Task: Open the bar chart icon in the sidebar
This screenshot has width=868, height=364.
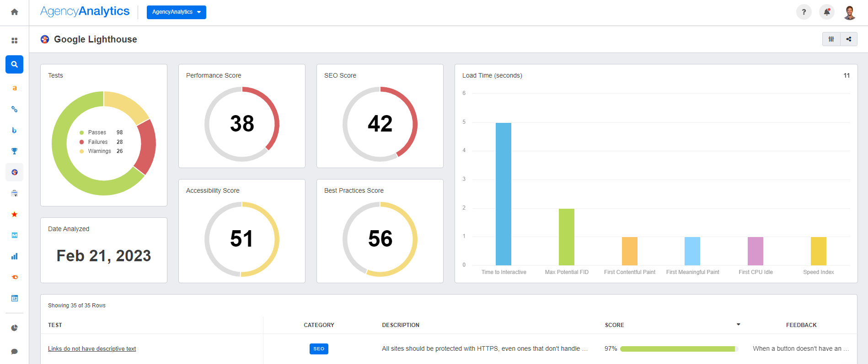Action: coord(15,256)
